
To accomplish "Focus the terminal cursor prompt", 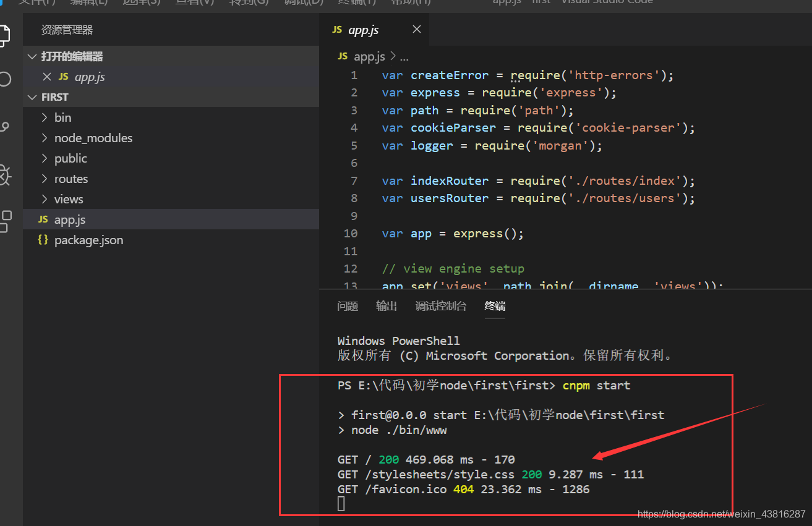I will (x=341, y=504).
